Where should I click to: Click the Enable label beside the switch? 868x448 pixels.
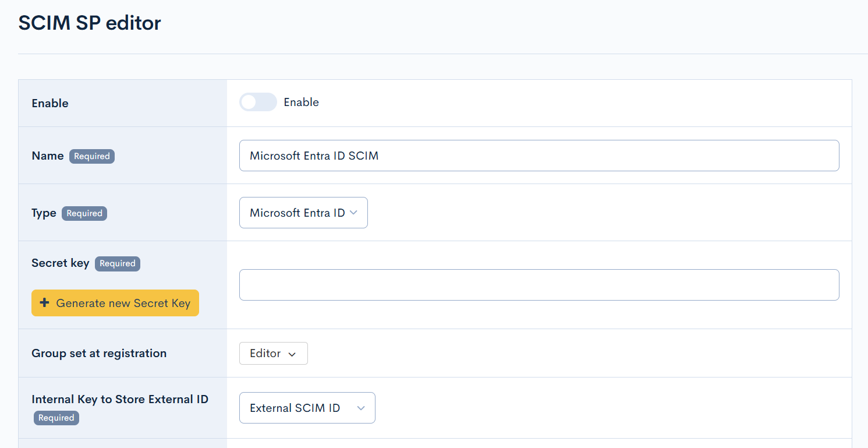coord(301,103)
